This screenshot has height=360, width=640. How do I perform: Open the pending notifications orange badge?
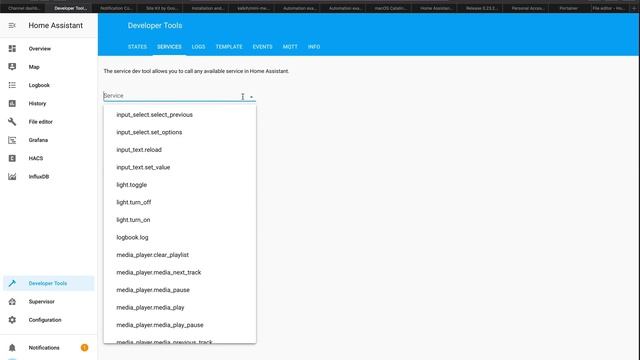click(x=84, y=348)
